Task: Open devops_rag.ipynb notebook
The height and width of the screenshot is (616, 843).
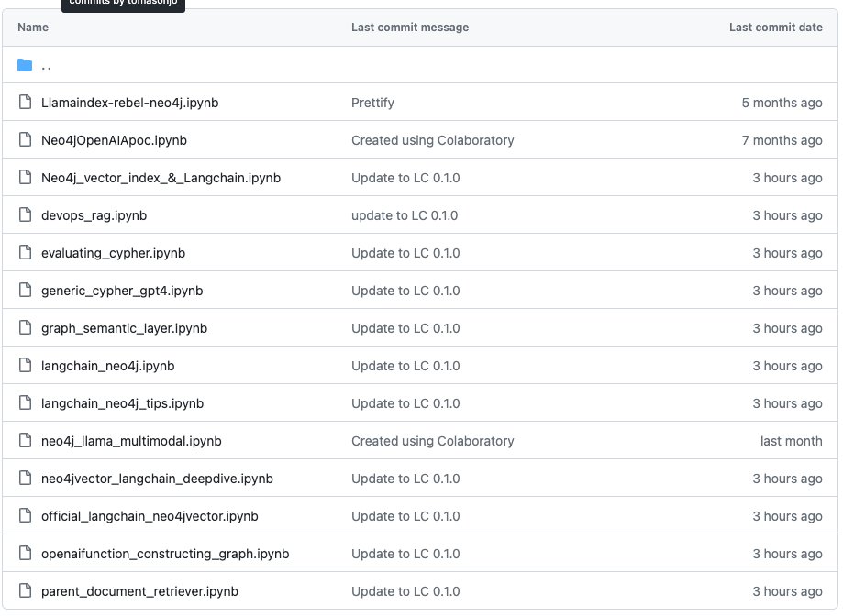Action: (x=94, y=215)
